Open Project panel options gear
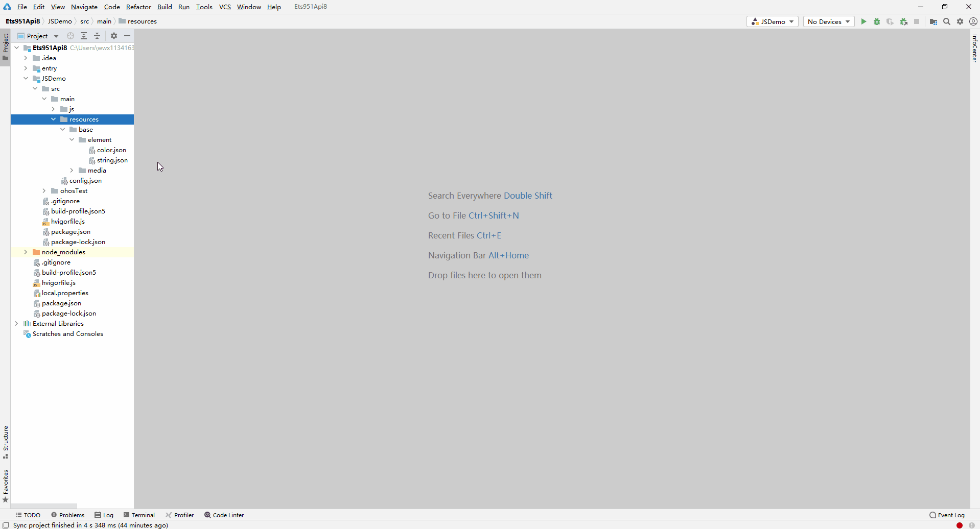Viewport: 980px width, 529px height. pos(114,36)
